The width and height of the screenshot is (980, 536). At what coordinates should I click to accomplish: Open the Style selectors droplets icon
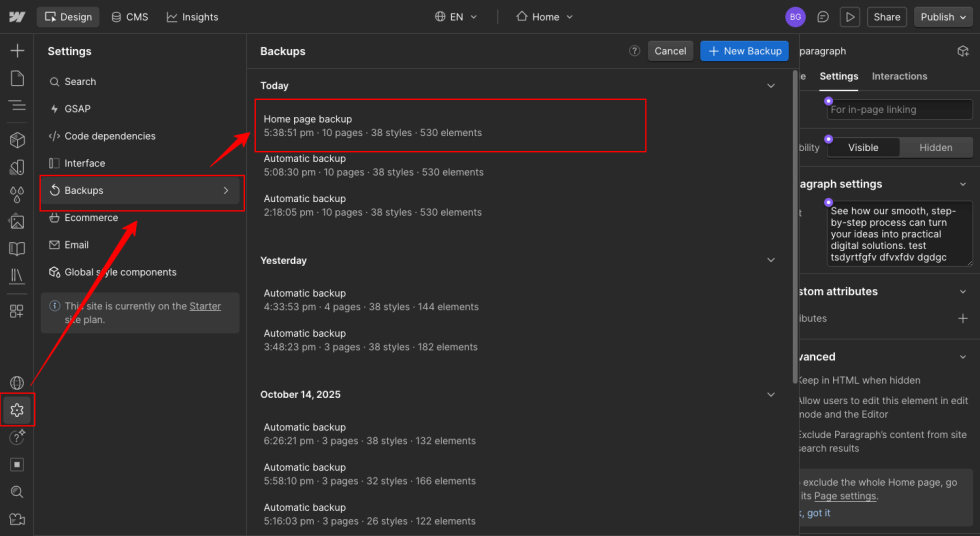[x=17, y=194]
